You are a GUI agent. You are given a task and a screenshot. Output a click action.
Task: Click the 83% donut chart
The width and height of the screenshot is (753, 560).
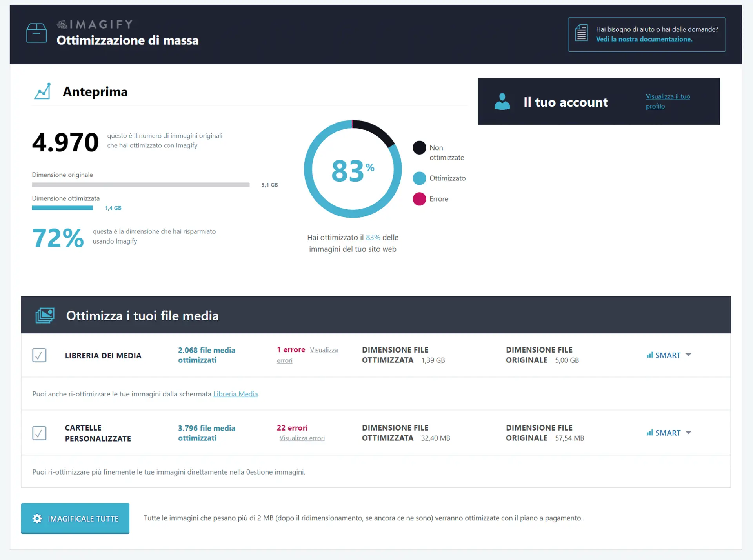point(353,169)
